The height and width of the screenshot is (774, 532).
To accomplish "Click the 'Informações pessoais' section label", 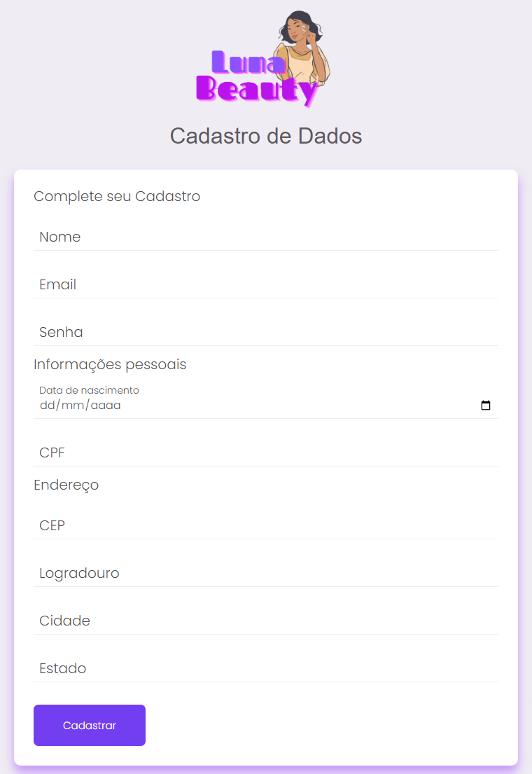I will click(x=110, y=364).
